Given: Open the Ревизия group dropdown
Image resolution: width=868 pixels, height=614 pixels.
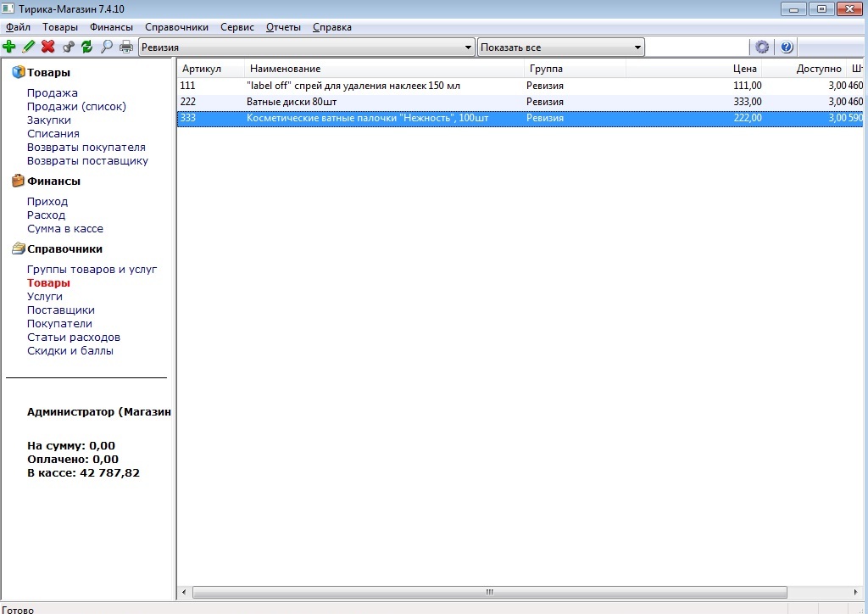Looking at the screenshot, I should [x=307, y=47].
